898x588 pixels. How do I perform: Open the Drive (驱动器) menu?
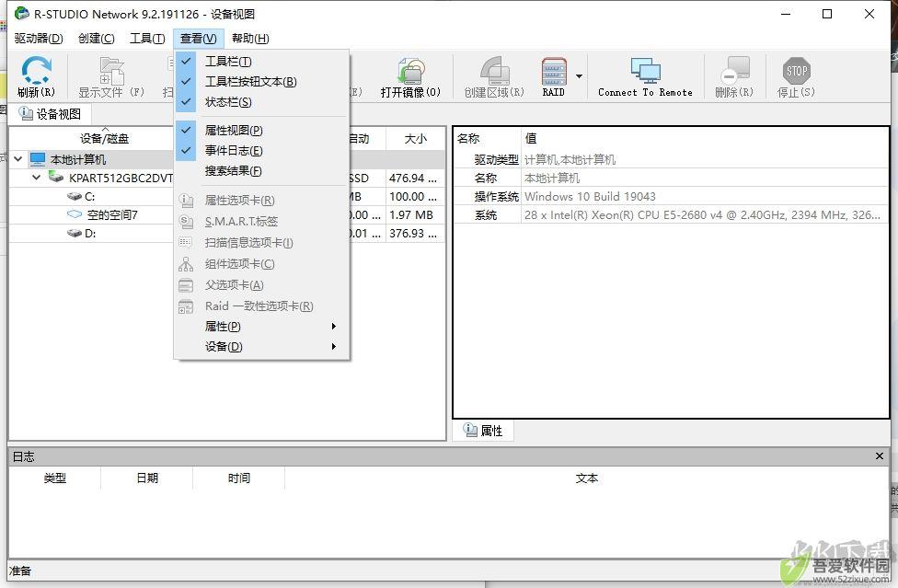[39, 39]
